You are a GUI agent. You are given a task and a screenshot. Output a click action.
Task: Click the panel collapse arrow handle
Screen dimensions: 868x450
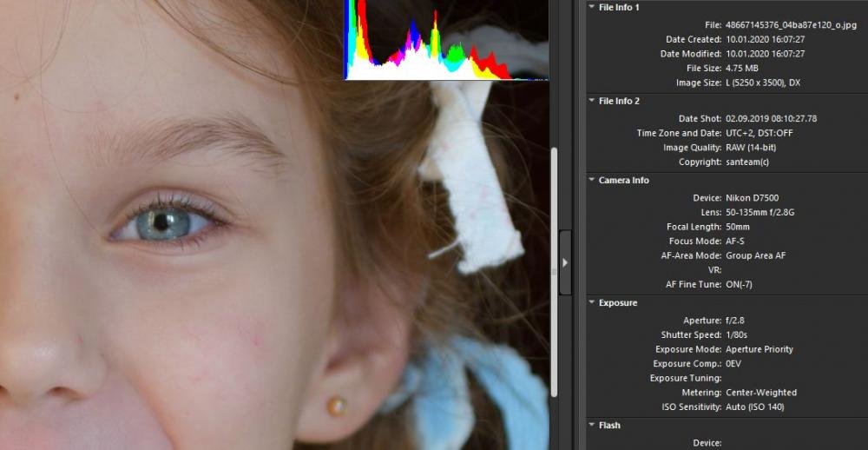coord(565,262)
